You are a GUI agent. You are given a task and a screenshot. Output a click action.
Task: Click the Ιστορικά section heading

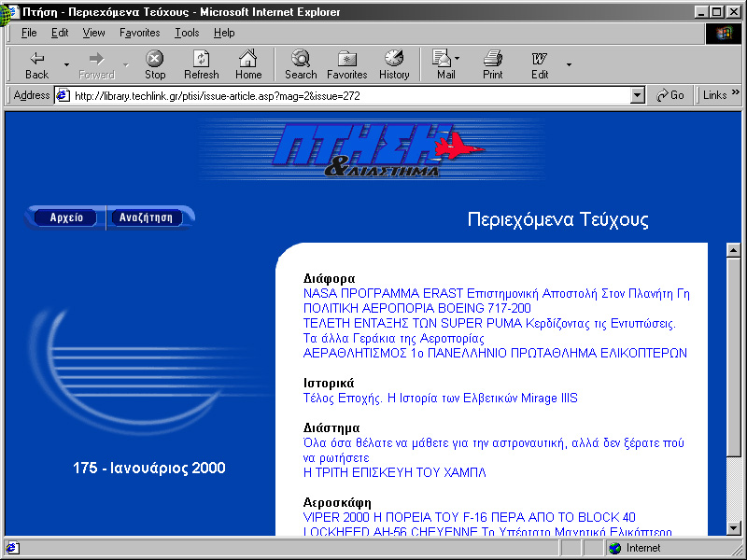tap(329, 383)
